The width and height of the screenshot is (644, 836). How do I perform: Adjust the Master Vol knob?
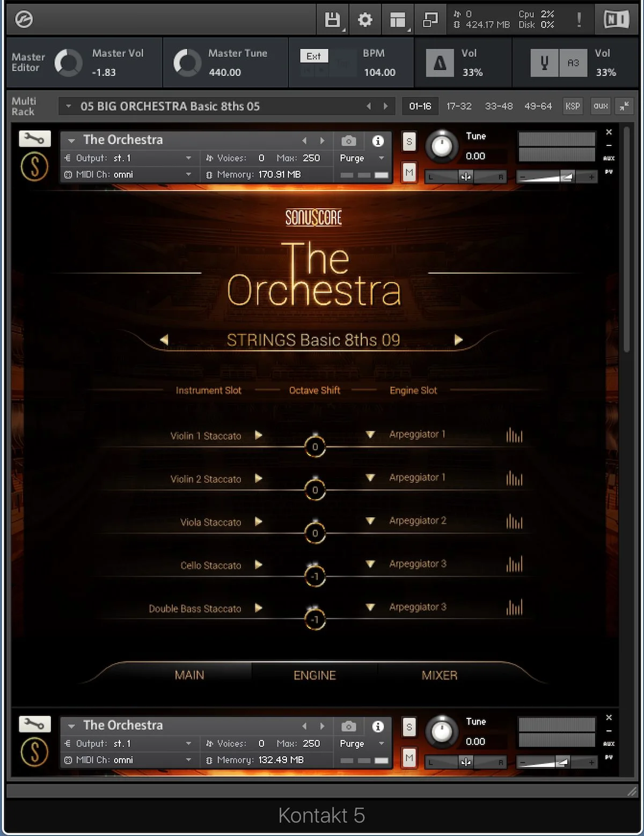(x=68, y=63)
